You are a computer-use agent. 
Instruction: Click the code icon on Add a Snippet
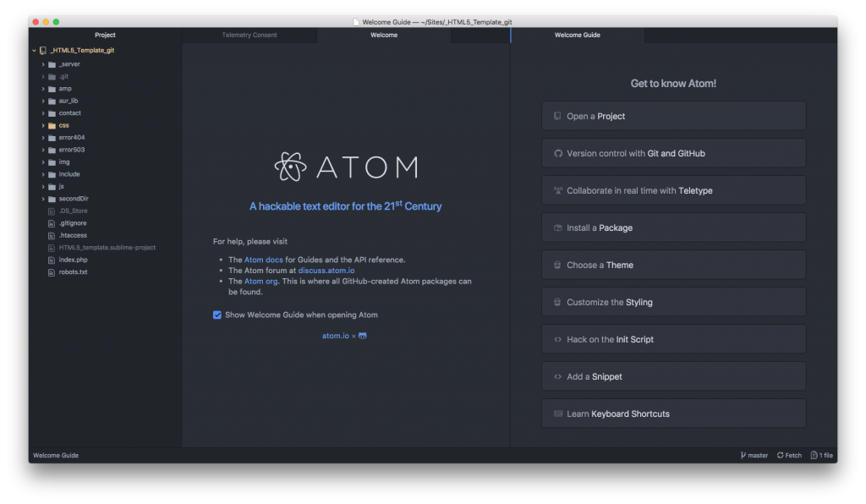pos(558,376)
